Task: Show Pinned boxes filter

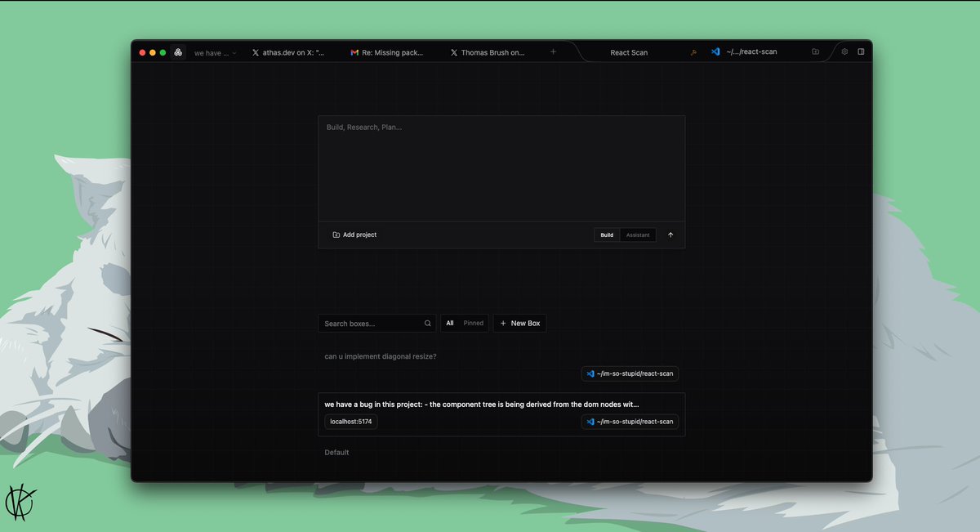Action: point(474,324)
